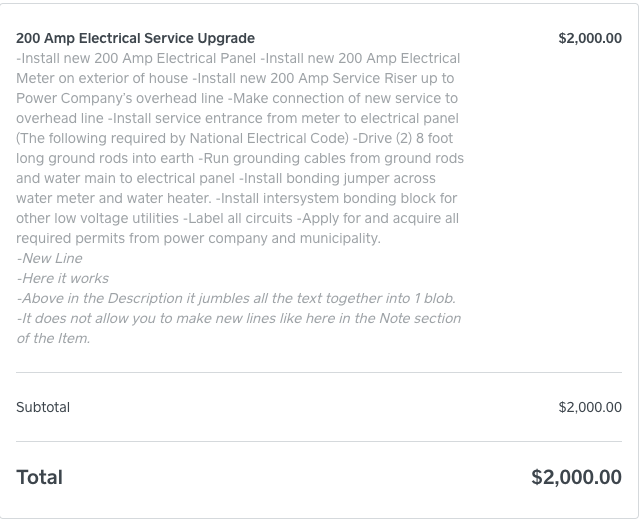Click the item price $2,000.00 beside the title
The image size is (641, 521).
(x=589, y=39)
